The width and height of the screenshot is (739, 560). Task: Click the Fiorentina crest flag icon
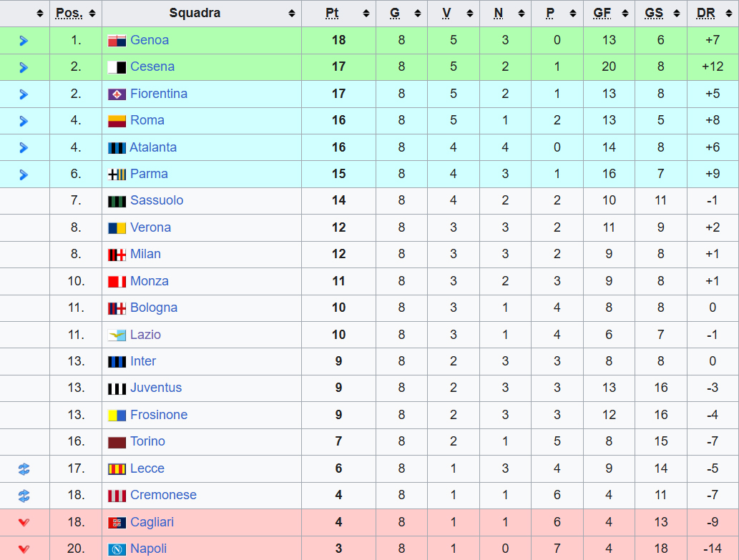tap(117, 94)
